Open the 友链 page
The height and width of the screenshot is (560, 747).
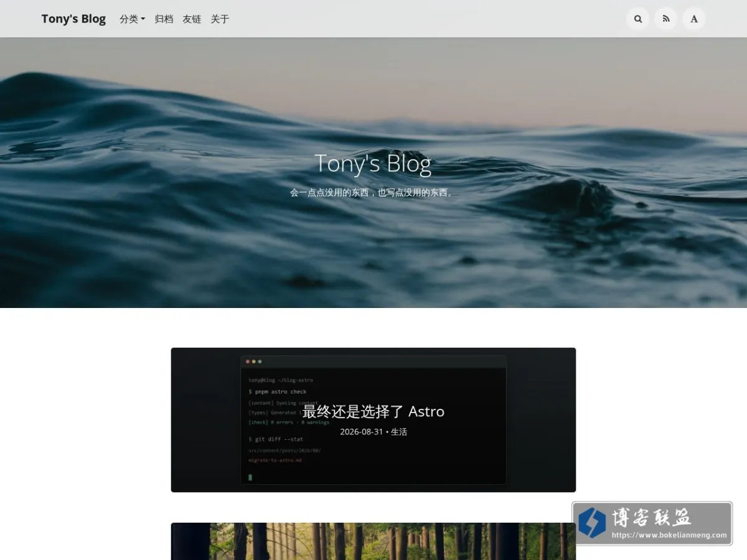pos(192,19)
